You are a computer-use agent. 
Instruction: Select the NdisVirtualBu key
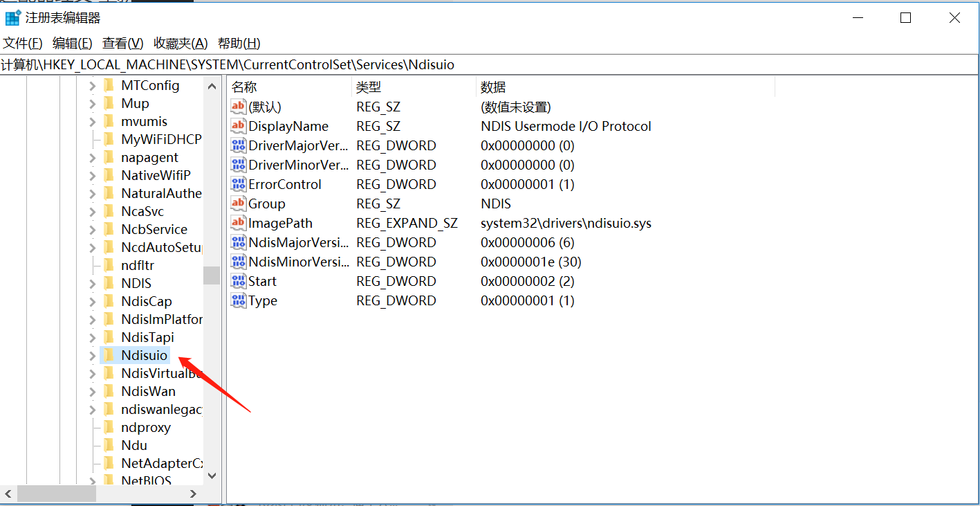click(x=162, y=373)
